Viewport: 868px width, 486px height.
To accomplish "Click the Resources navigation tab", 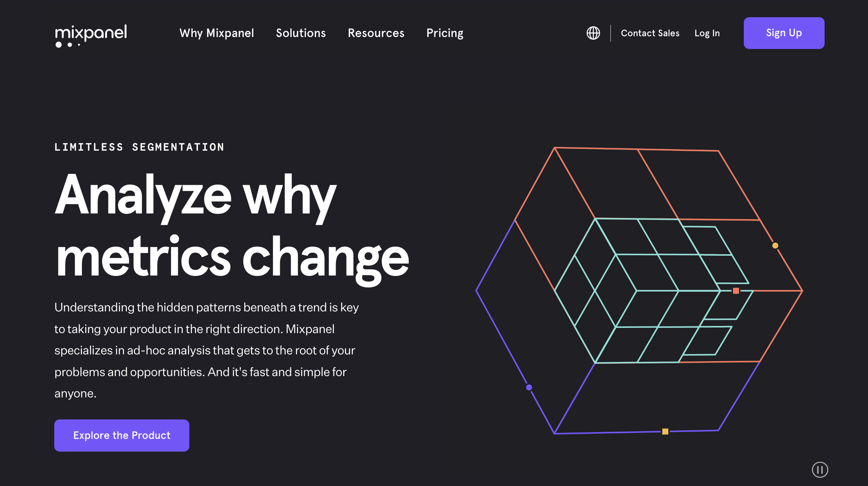I will coord(376,33).
